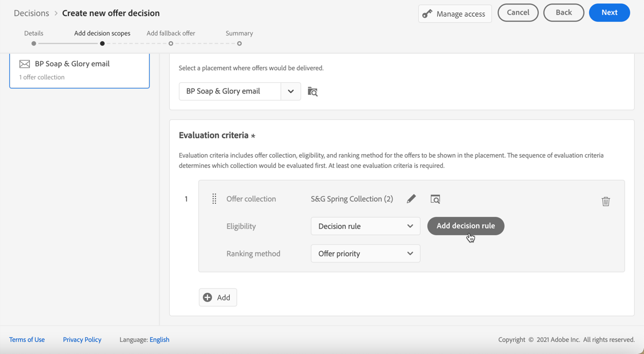Grab the drag handle beside Offer collection
This screenshot has height=354, width=644.
tap(214, 199)
